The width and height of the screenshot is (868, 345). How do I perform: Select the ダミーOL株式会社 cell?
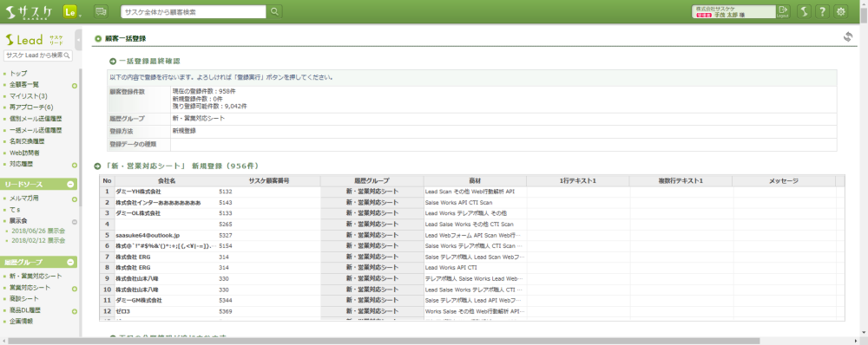(167, 213)
